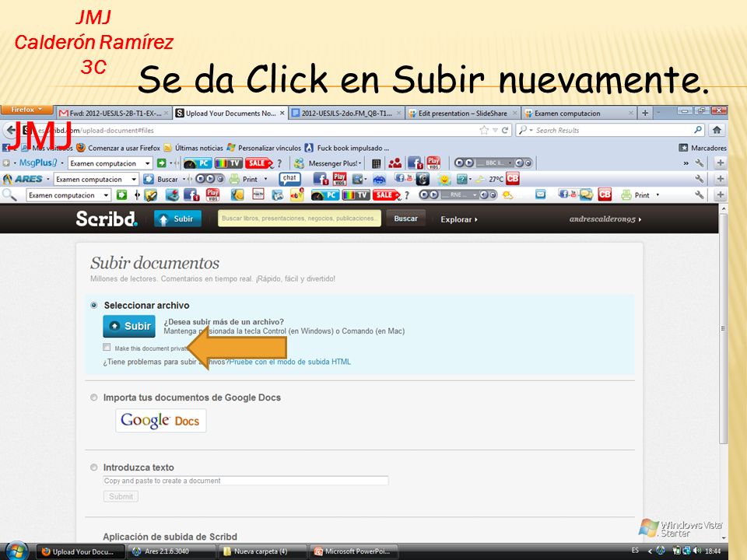Click the Submit button
The image size is (747, 560).
(121, 496)
